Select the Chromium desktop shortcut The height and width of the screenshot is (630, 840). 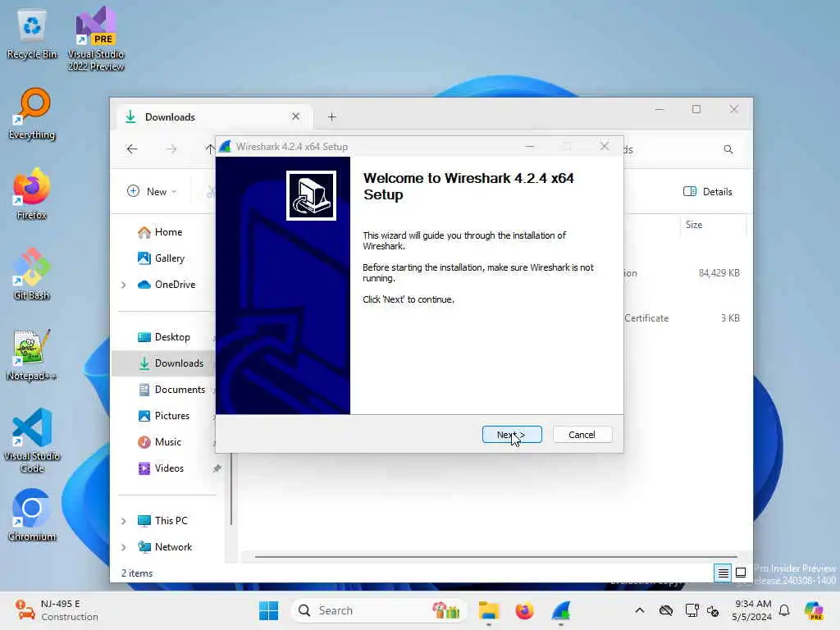(x=32, y=515)
